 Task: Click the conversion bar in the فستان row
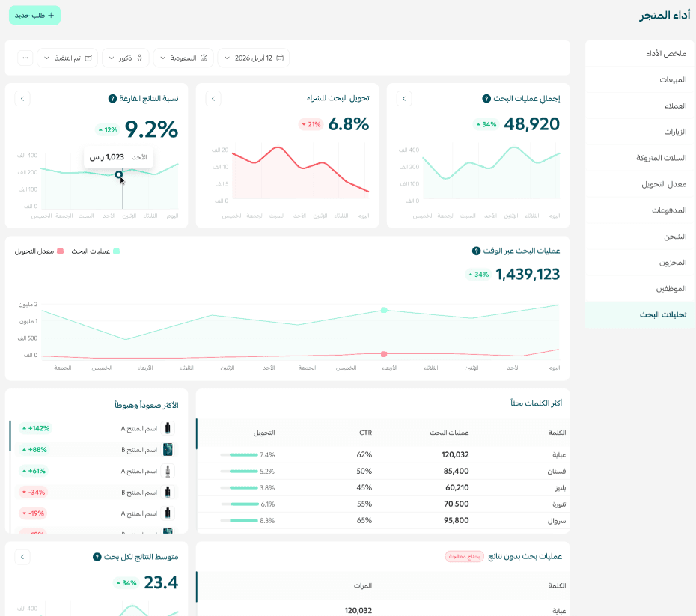tap(239, 472)
